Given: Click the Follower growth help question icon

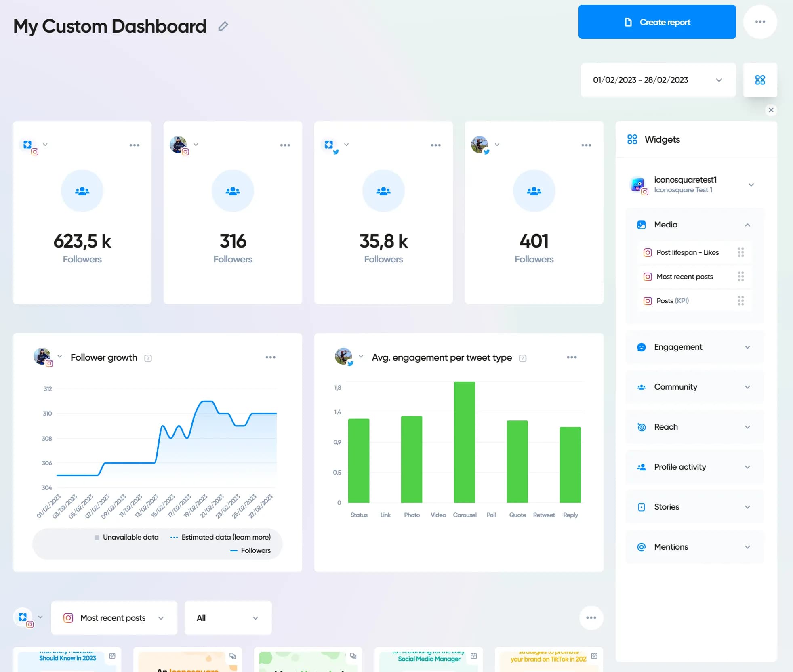Looking at the screenshot, I should click(148, 358).
